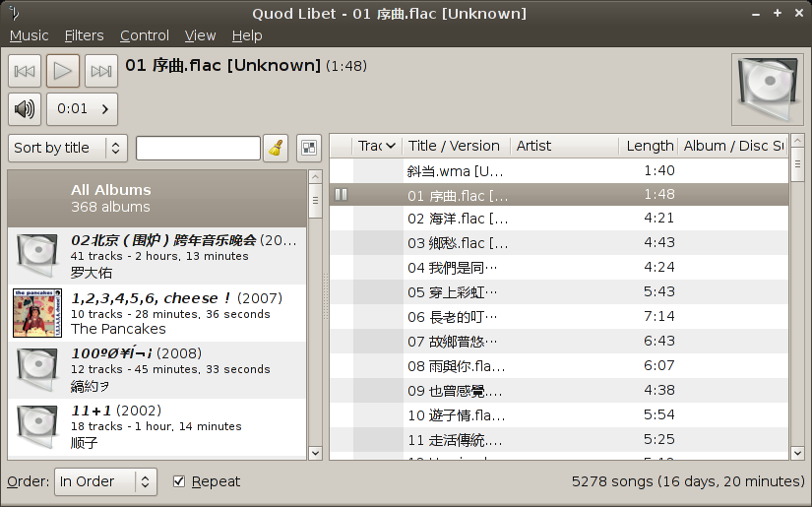Click album list scrollbar down arrow
812x507 pixels.
click(x=315, y=453)
